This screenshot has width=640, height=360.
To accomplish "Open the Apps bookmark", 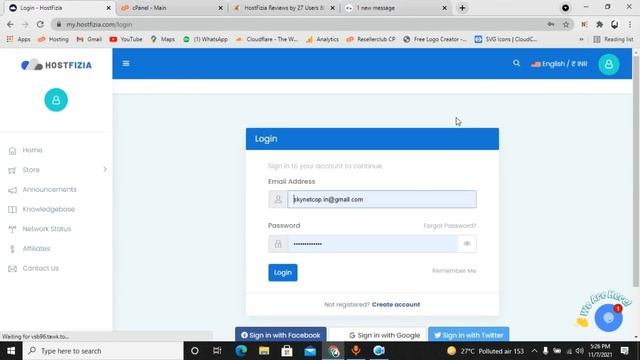I will coord(19,39).
